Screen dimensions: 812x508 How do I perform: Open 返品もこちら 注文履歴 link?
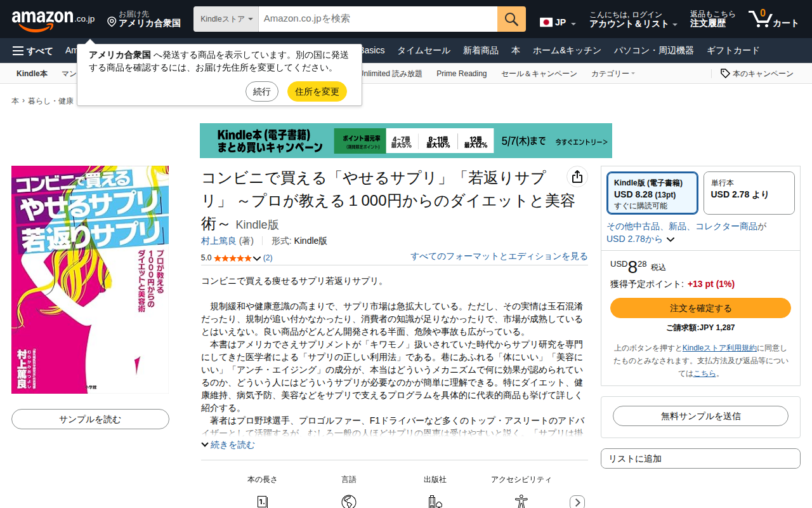point(713,19)
